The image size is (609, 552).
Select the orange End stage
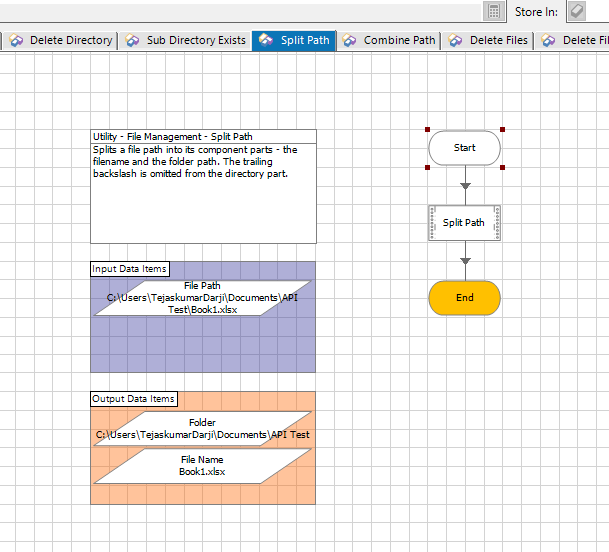point(464,298)
